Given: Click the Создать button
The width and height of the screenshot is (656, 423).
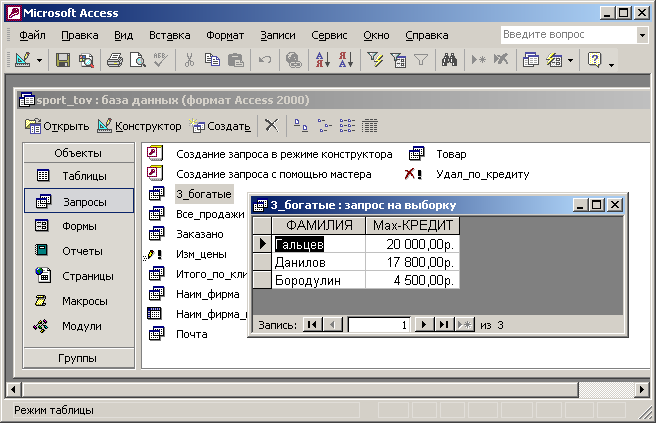Looking at the screenshot, I should [x=220, y=126].
